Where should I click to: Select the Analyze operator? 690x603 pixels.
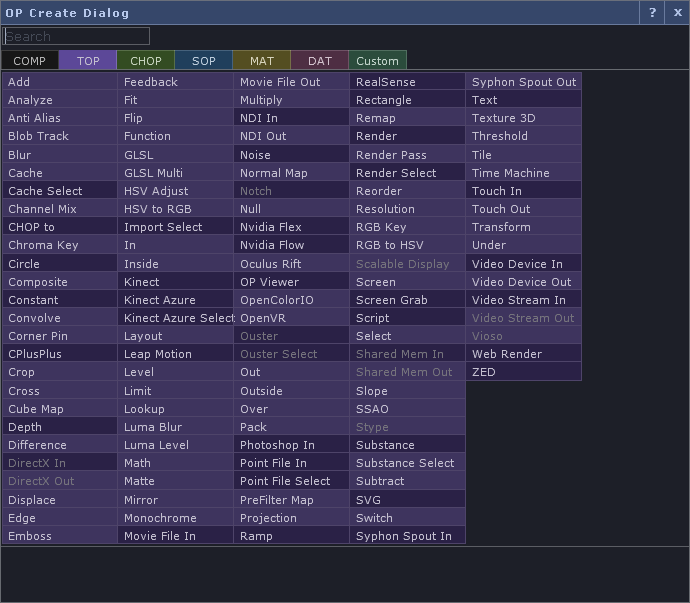tap(60, 100)
